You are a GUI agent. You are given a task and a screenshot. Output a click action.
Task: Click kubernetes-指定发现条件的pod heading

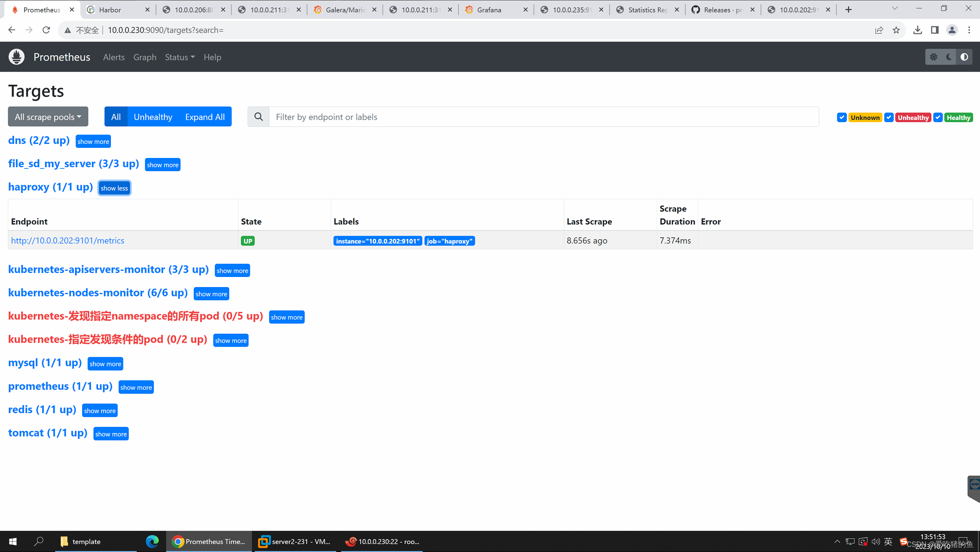[107, 339]
